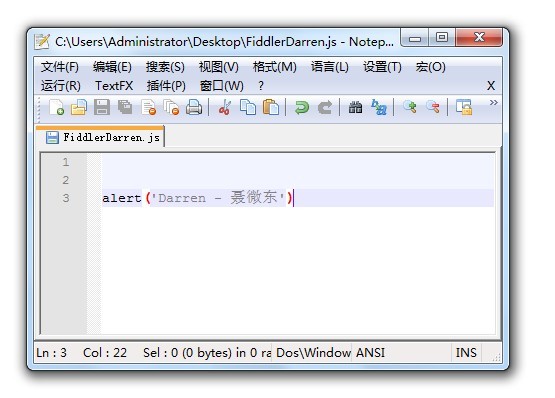
Task: Cut selection with the scissors icon
Action: pyautogui.click(x=224, y=107)
